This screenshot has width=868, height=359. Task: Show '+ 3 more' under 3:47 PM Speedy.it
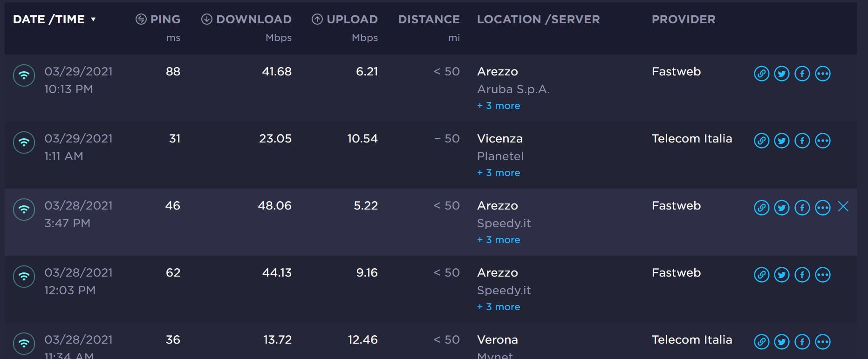[x=499, y=240]
